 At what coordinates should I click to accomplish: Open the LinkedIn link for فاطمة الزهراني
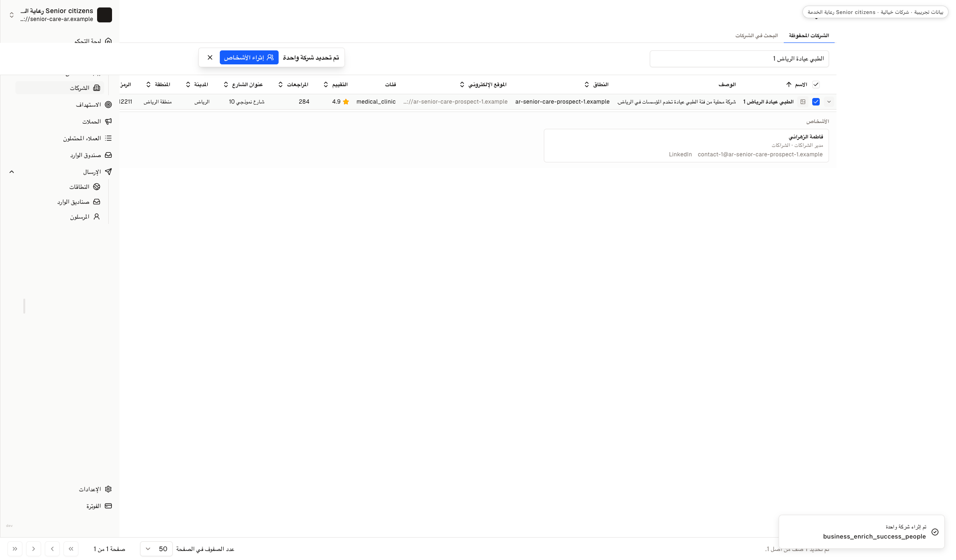click(680, 154)
